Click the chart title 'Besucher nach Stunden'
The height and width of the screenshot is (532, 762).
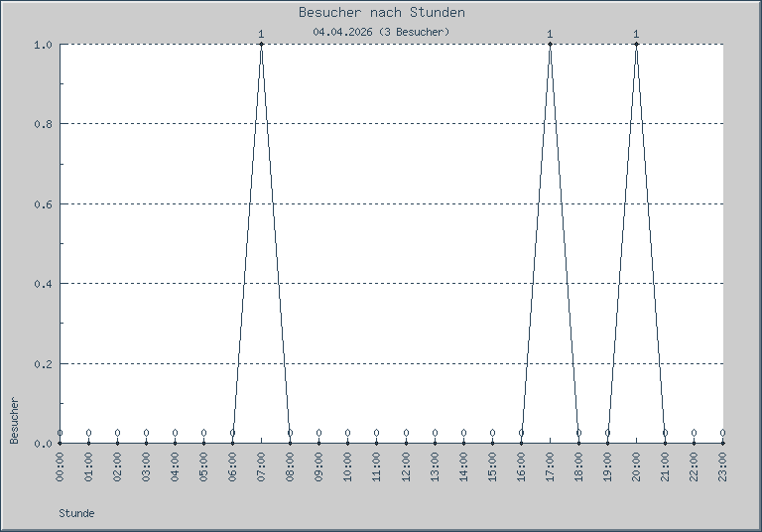point(381,13)
